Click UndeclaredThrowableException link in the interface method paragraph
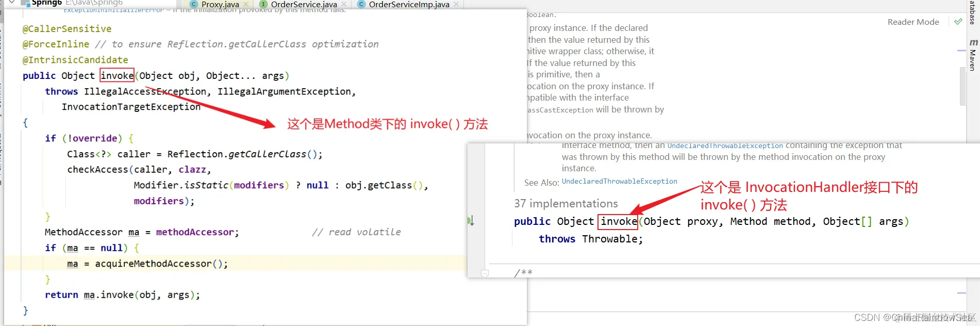The image size is (980, 326). coord(725,146)
